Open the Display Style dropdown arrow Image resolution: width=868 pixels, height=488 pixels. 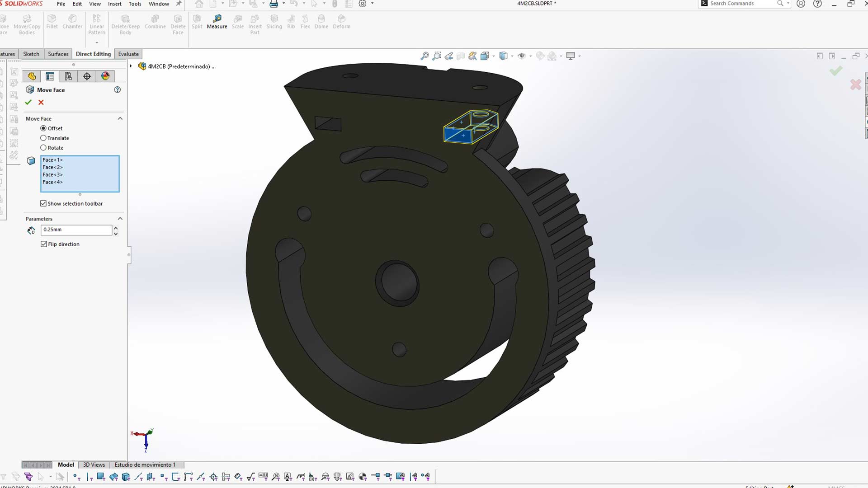(x=512, y=56)
